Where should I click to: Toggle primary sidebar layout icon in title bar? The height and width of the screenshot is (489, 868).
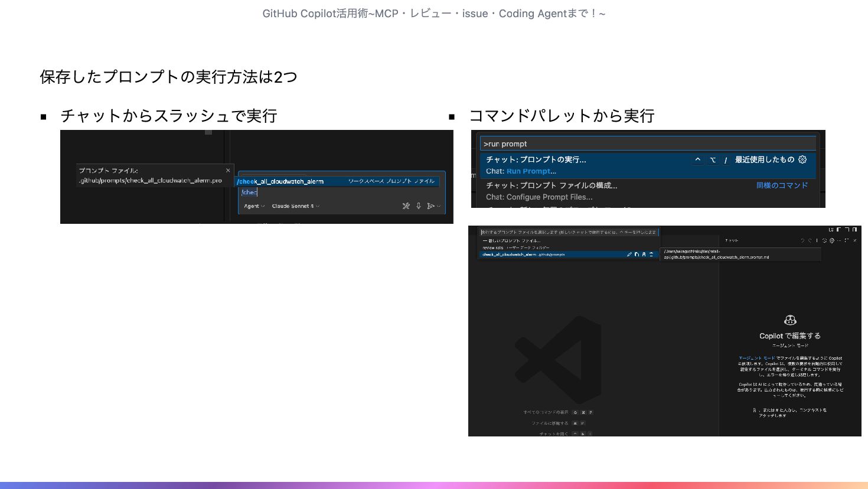[838, 230]
